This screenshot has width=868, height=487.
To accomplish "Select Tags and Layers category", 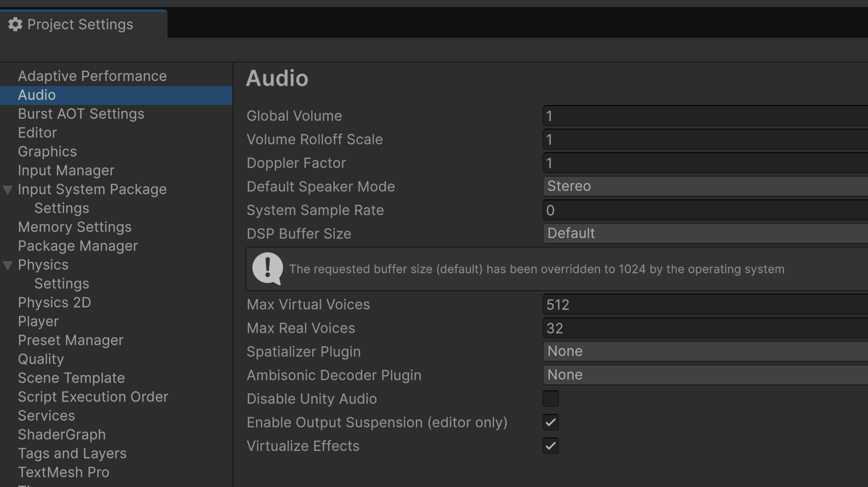I will 72,453.
